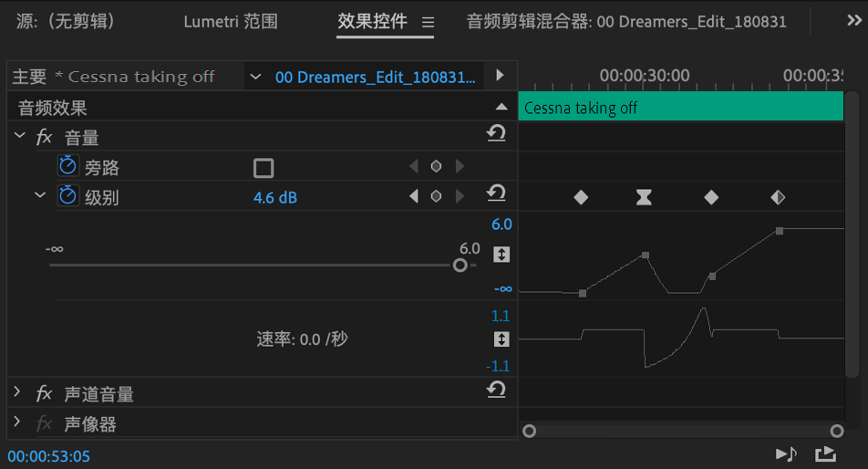Toggle animation stopwatch for 级别

tap(67, 195)
